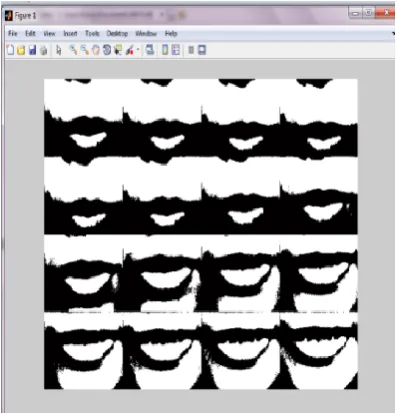Activate the Zoom Out magnifier tool

(85, 50)
